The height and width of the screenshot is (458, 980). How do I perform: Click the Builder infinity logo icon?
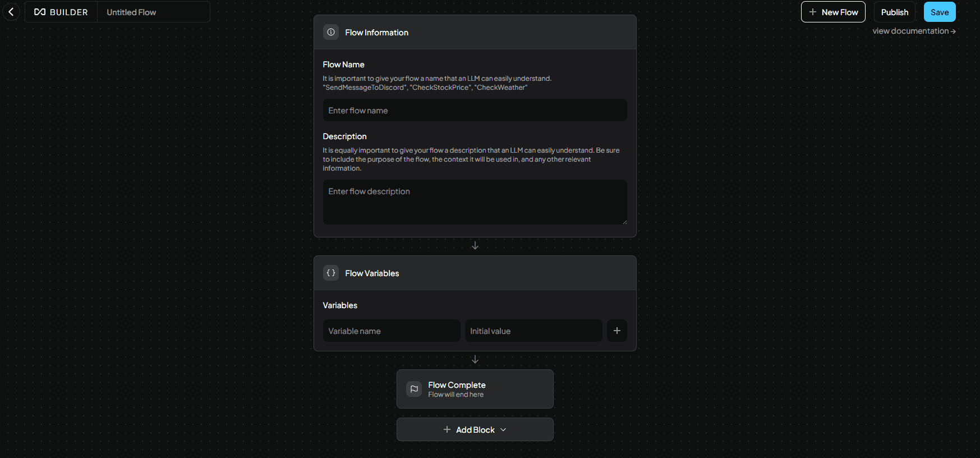(x=40, y=12)
